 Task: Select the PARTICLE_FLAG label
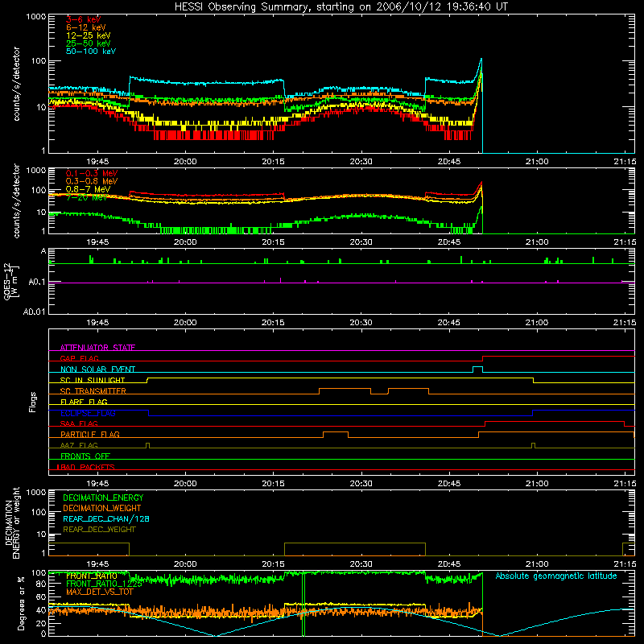[x=90, y=434]
